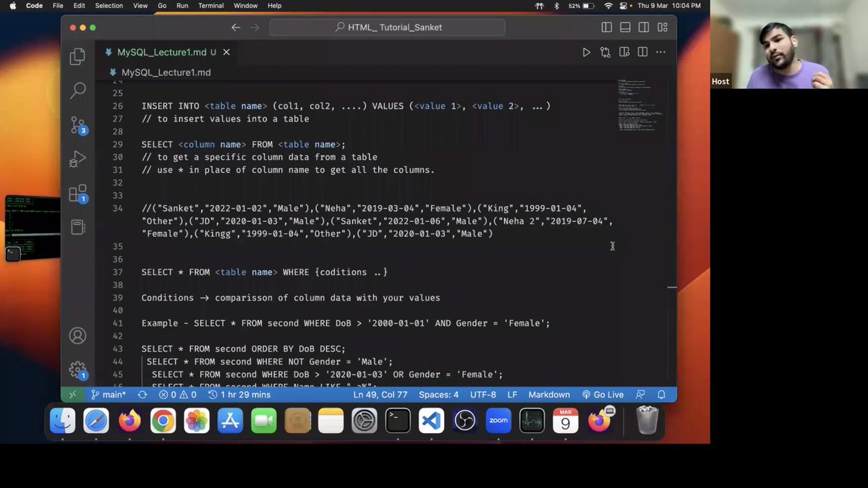Image resolution: width=868 pixels, height=488 pixels.
Task: Open Source Control showing 3 pending changes
Action: pos(77,124)
